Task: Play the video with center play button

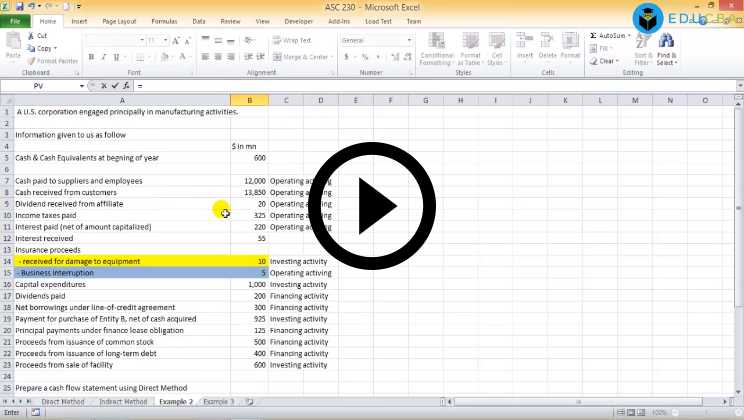Action: 371,206
